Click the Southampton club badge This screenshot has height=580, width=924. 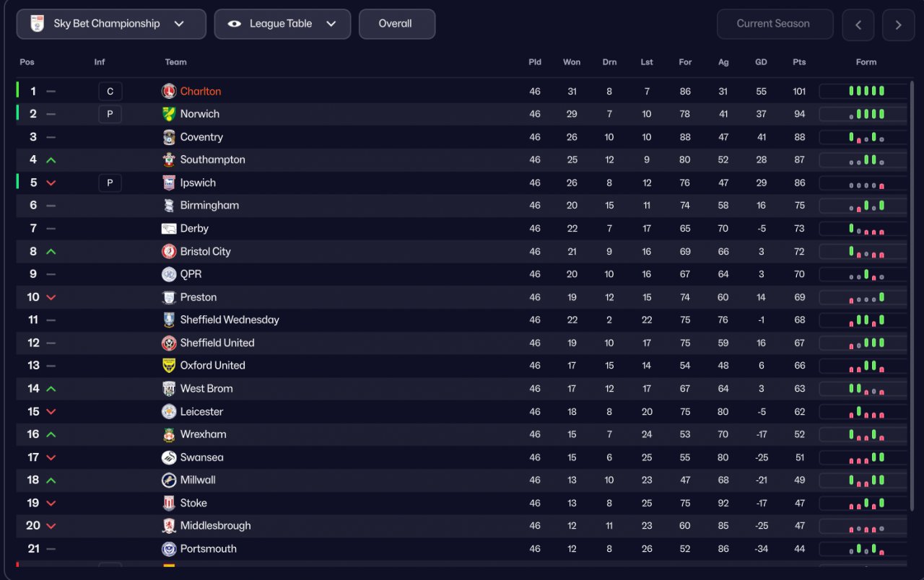pyautogui.click(x=169, y=159)
